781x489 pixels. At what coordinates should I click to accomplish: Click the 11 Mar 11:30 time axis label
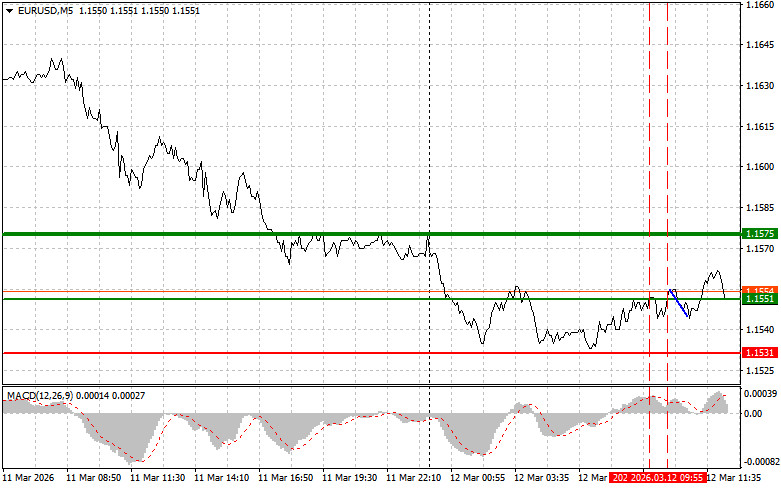157,478
